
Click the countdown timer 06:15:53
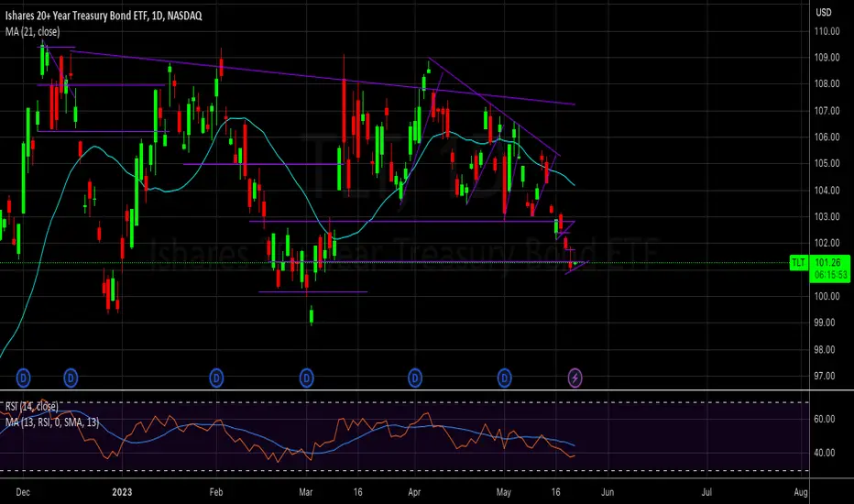[831, 275]
